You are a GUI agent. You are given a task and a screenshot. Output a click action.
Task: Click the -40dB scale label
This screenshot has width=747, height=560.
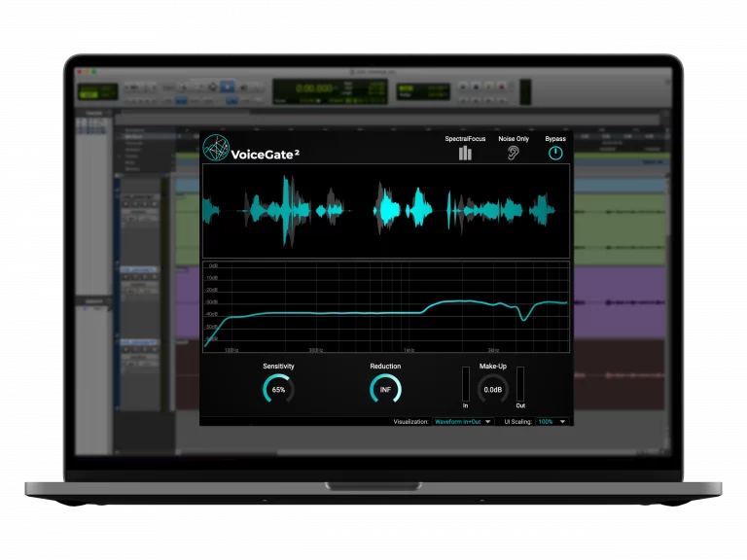tap(211, 314)
